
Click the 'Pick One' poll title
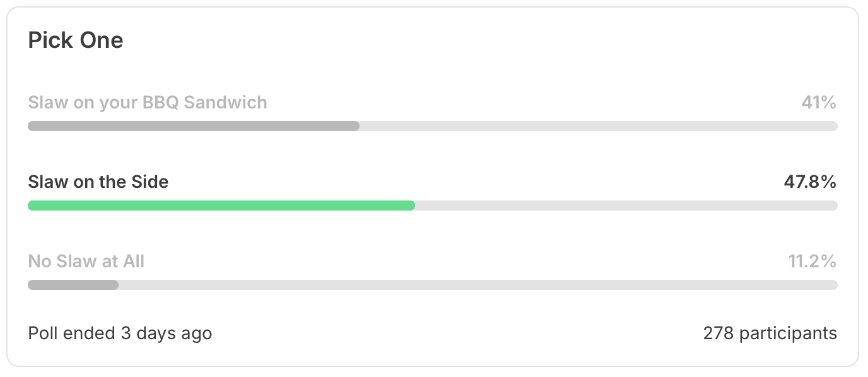tap(76, 40)
